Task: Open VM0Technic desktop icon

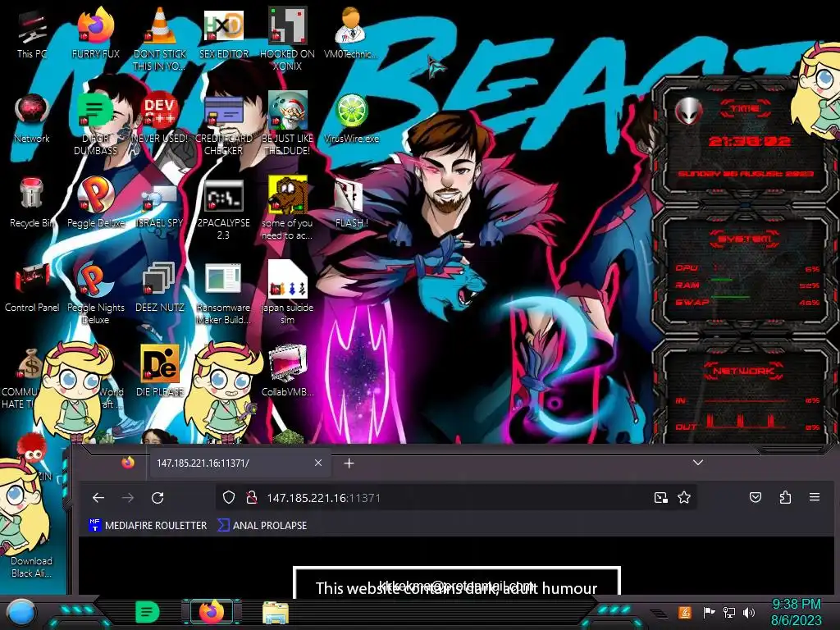Action: (351, 33)
